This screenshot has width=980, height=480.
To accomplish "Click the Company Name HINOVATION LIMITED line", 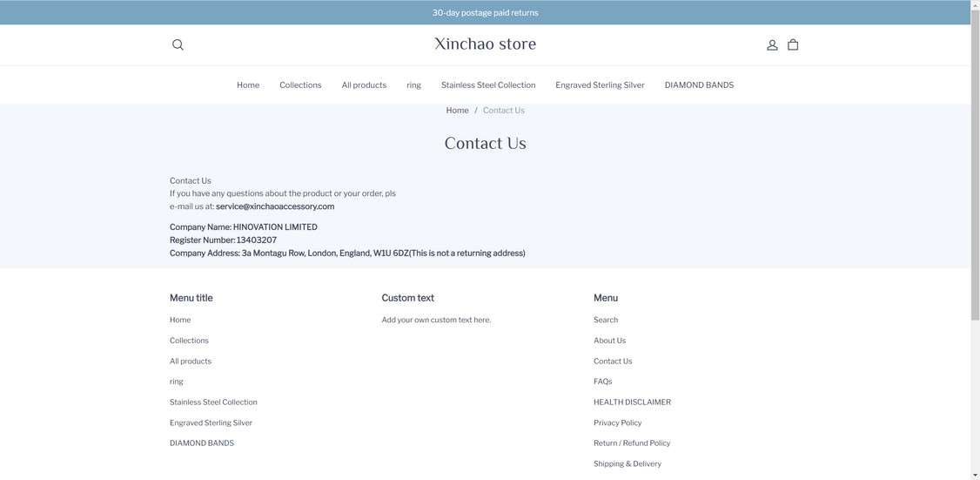I will click(x=243, y=227).
